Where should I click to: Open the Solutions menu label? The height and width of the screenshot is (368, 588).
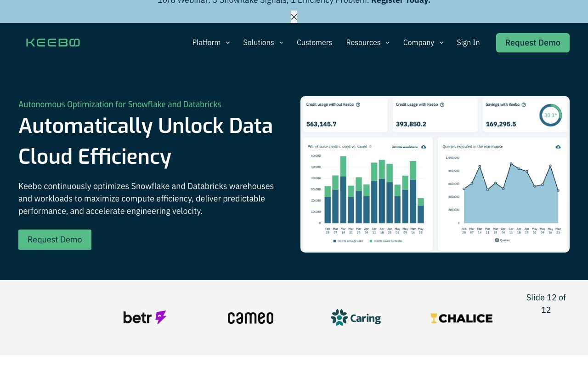(x=259, y=43)
